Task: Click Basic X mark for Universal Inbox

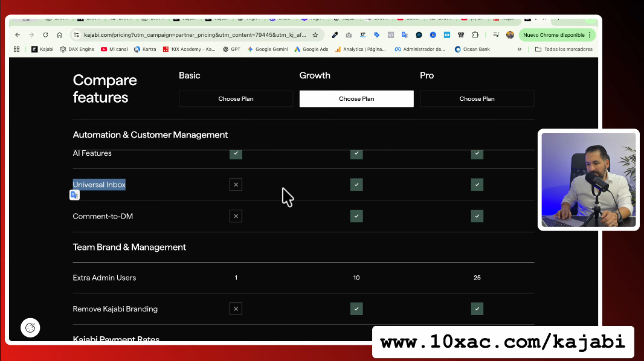Action: pos(236,185)
